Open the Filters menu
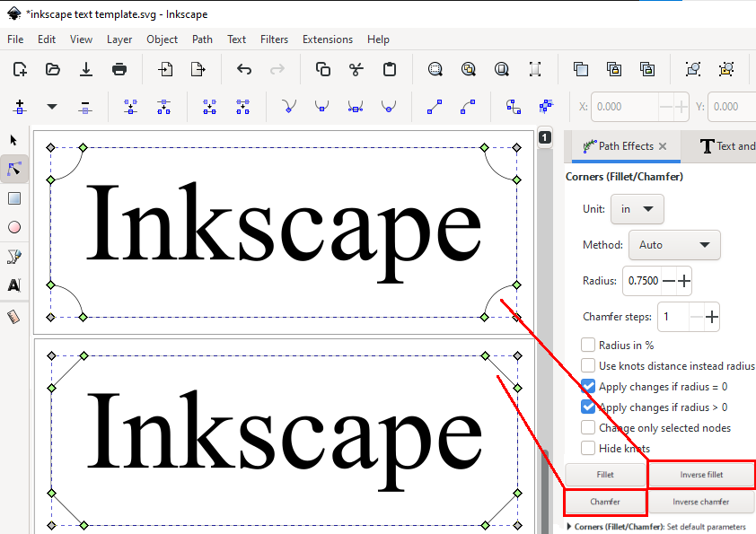The height and width of the screenshot is (534, 756). (x=275, y=39)
